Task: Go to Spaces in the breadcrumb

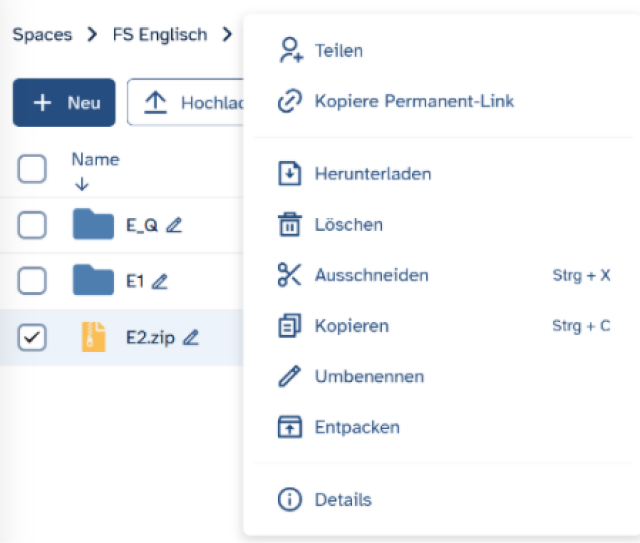Action: click(42, 35)
